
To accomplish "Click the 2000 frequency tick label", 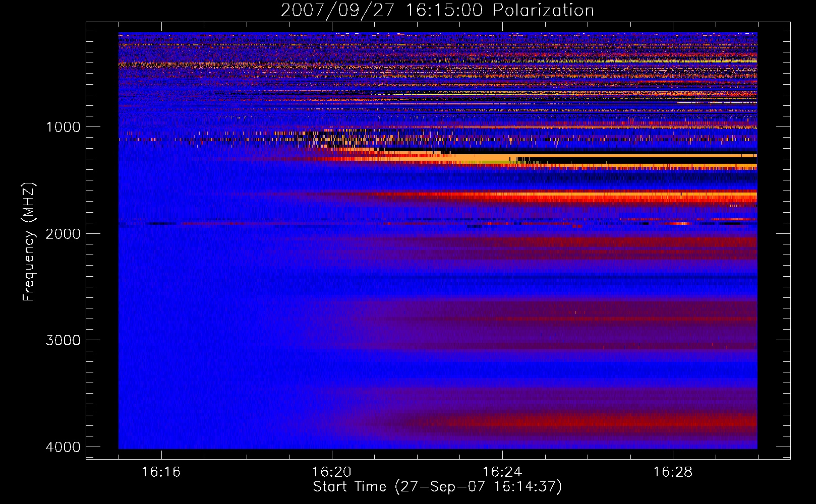I will 63,234.
